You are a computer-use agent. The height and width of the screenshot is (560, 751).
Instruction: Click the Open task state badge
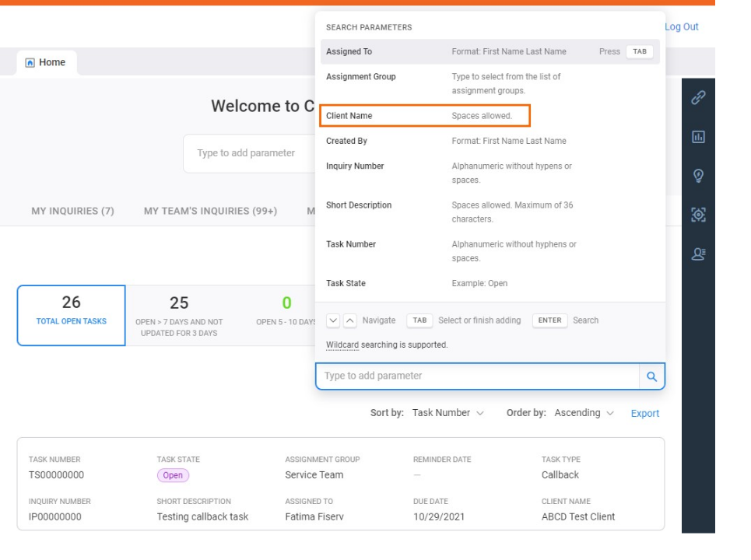pos(173,475)
